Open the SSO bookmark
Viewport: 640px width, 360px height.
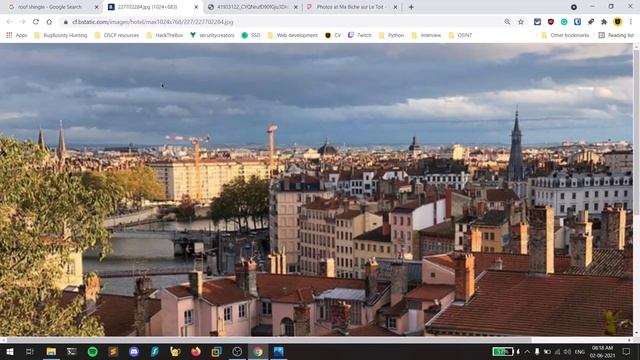click(251, 36)
